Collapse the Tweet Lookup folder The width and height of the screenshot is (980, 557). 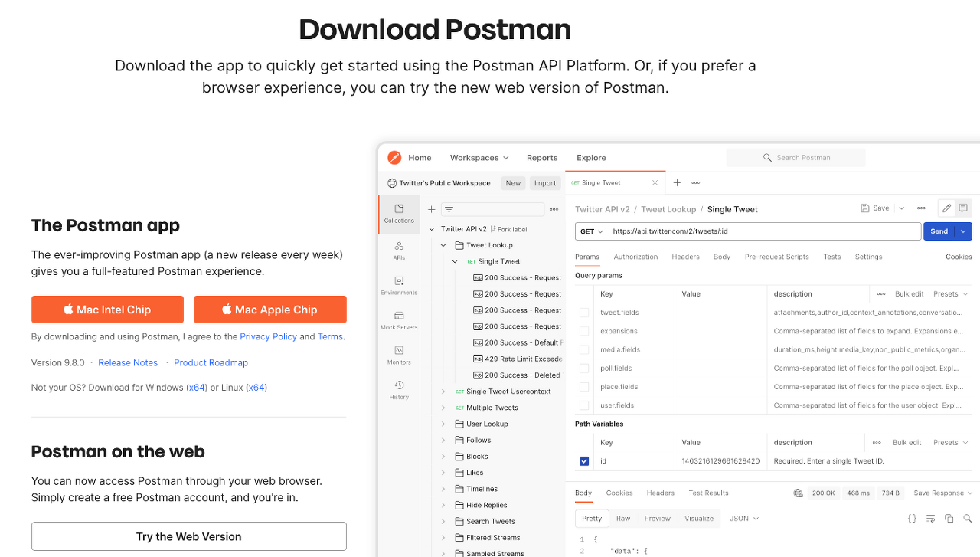[443, 245]
